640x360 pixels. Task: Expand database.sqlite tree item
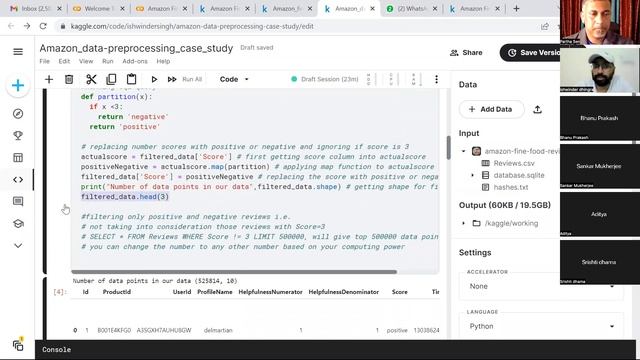(x=473, y=176)
